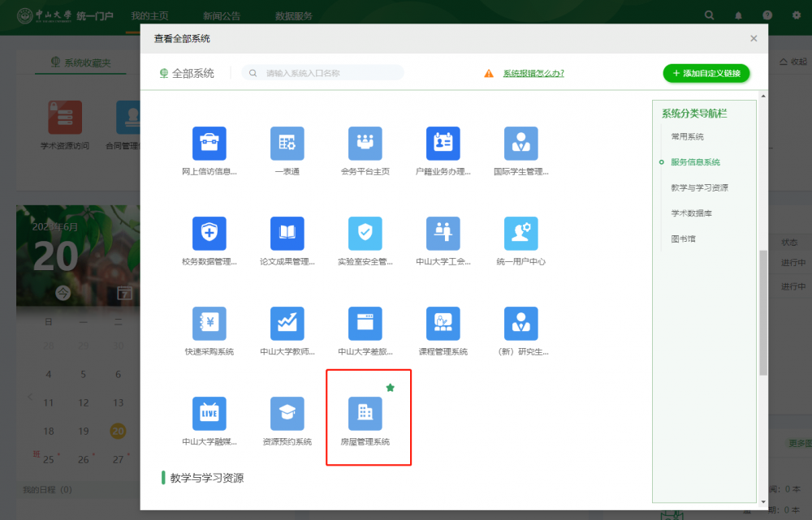The image size is (812, 520).
Task: Click the dialog vertical scrollbar thumb
Action: pos(763,312)
